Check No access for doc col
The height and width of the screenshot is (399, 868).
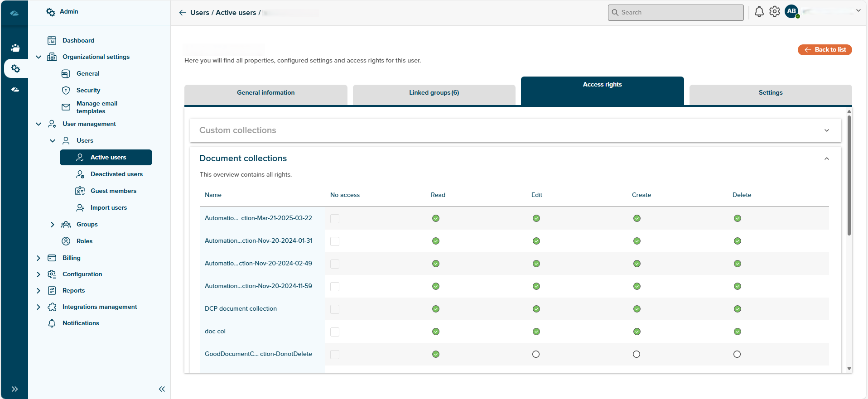[x=335, y=332]
